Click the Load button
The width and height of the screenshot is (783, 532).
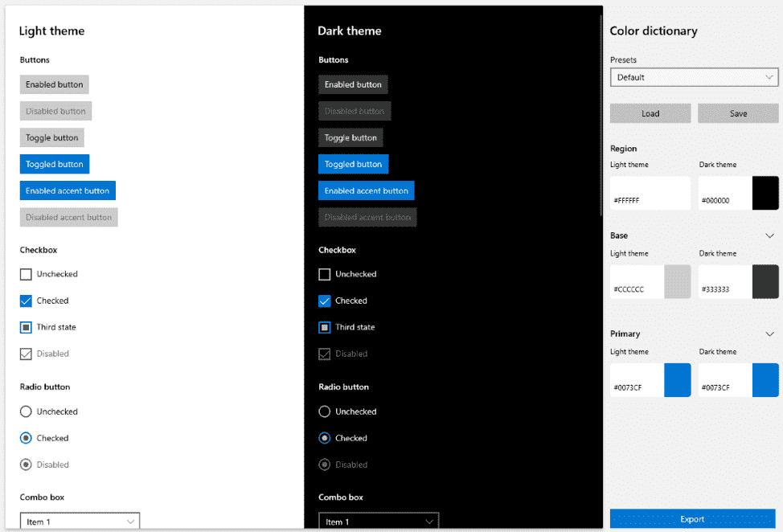[650, 113]
